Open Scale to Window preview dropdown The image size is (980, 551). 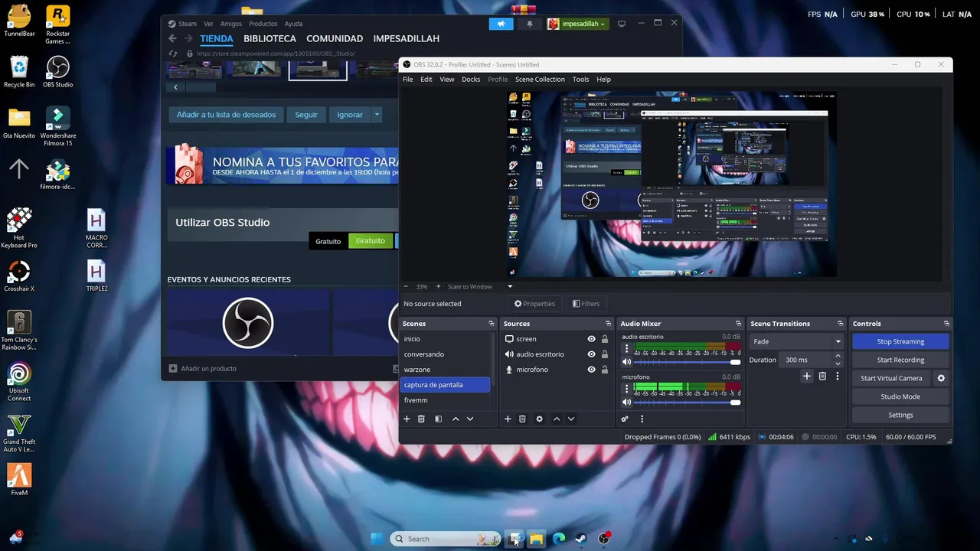click(510, 287)
